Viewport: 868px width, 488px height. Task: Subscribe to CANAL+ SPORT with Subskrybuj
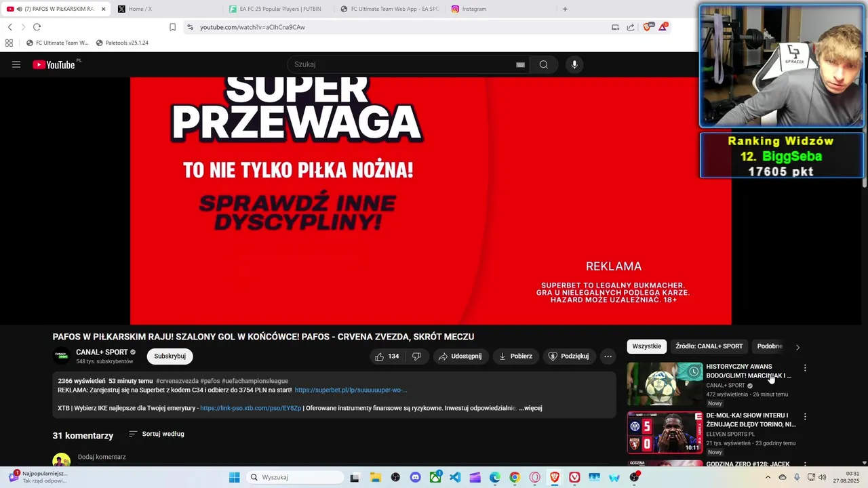point(170,356)
